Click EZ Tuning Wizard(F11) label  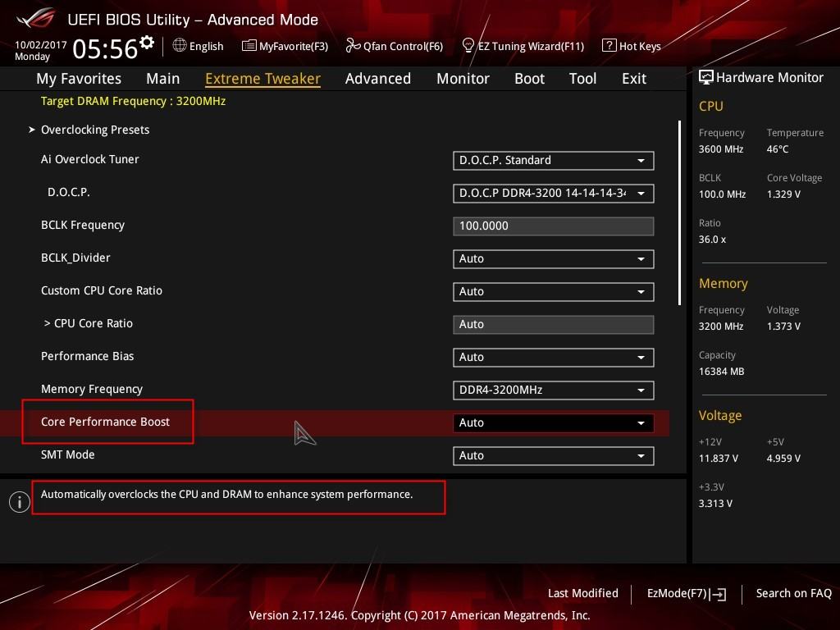point(531,47)
